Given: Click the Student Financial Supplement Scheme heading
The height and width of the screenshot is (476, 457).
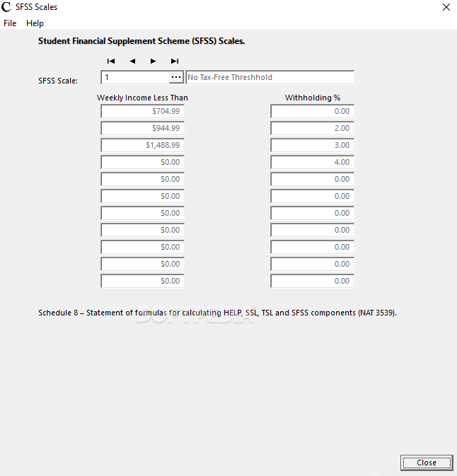Looking at the screenshot, I should (141, 41).
